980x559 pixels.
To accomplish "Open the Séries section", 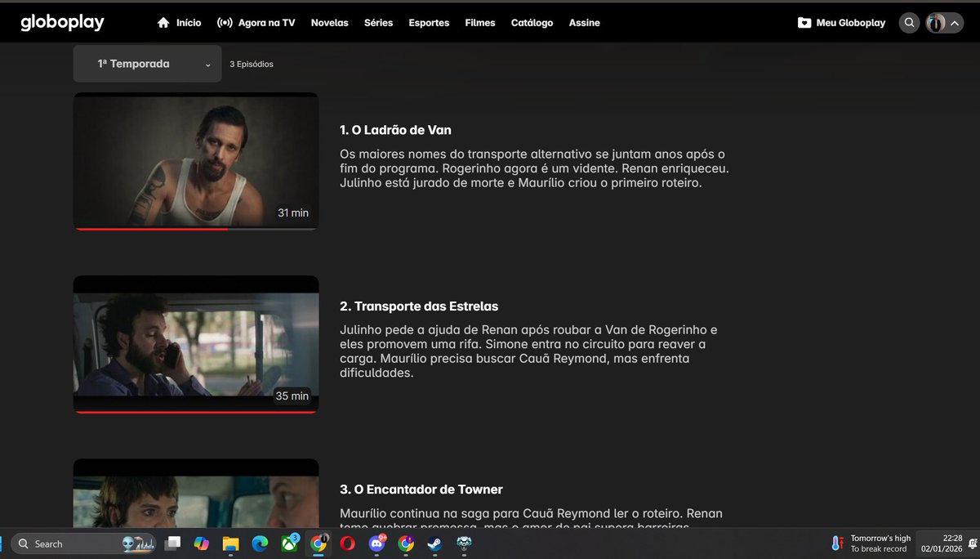I will [379, 23].
